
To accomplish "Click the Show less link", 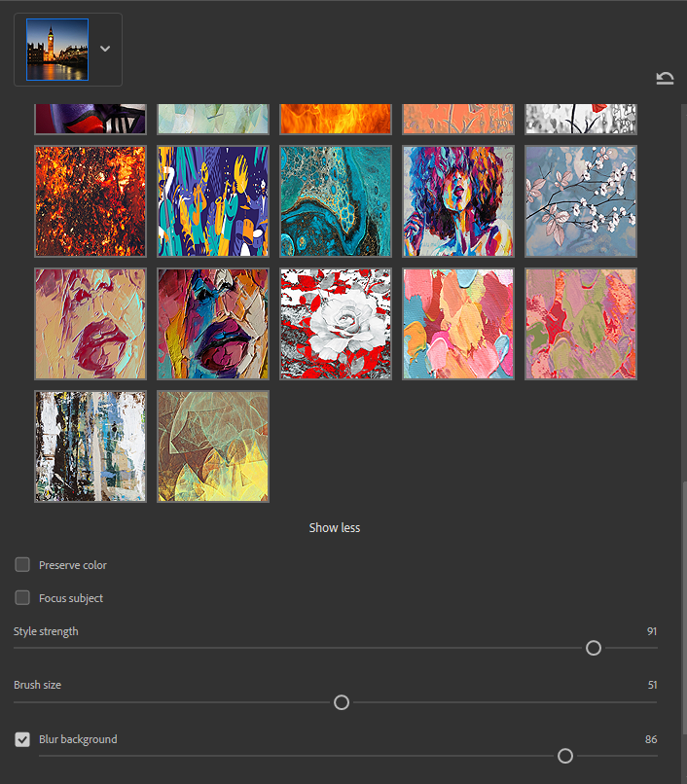I will pyautogui.click(x=334, y=528).
